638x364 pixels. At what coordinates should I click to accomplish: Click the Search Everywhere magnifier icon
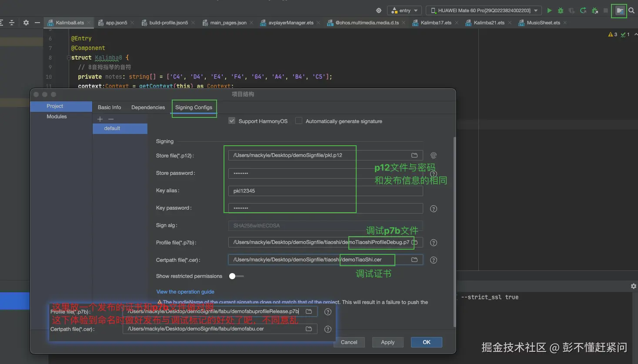pos(631,10)
